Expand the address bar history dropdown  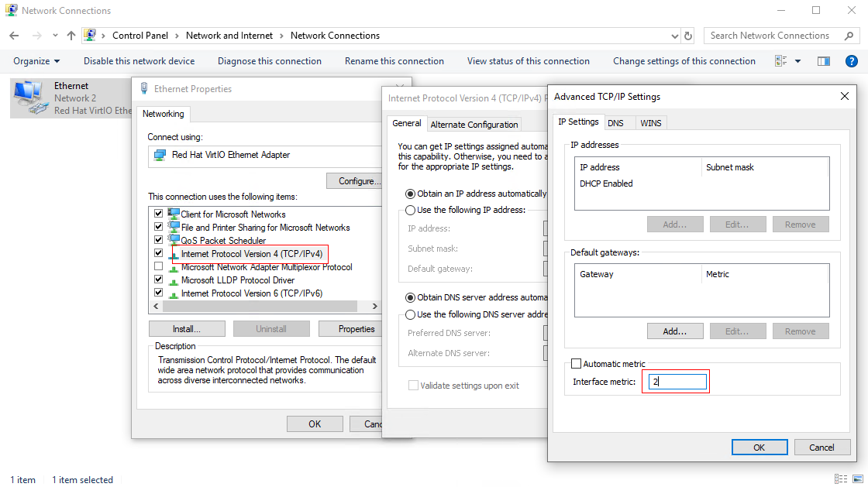[675, 36]
